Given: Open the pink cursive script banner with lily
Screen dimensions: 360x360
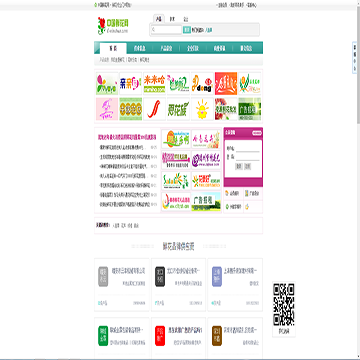Looking at the screenshot, I should pos(206,139).
